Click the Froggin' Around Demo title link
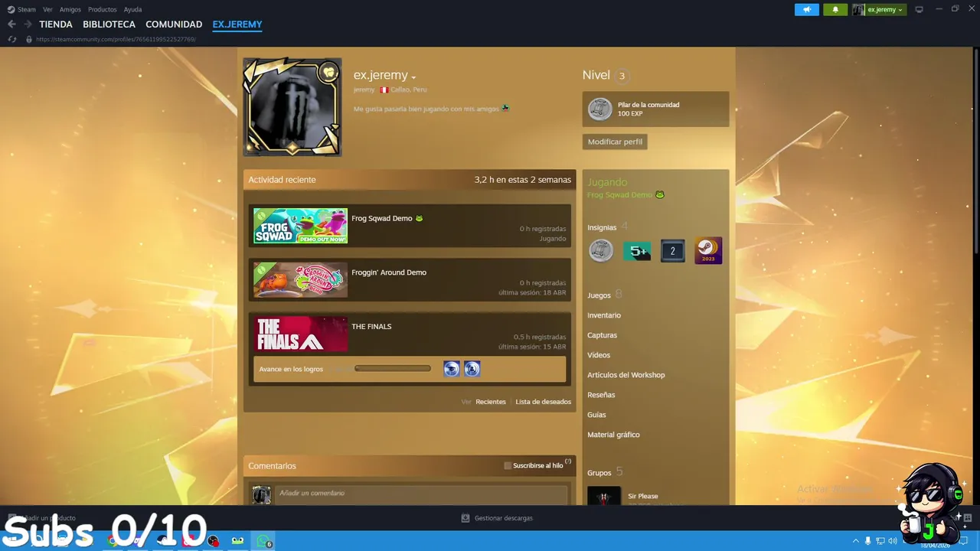980x551 pixels. pos(389,272)
